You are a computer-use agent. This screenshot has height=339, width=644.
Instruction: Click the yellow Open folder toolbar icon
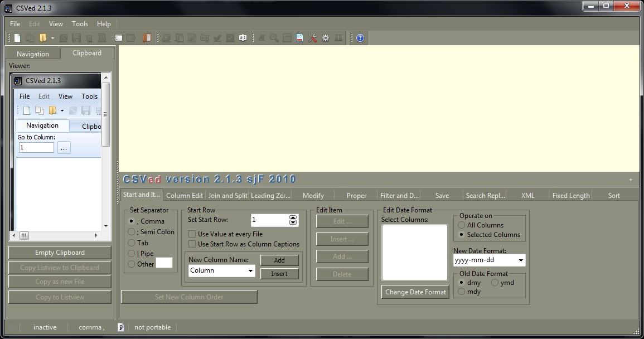pos(43,38)
